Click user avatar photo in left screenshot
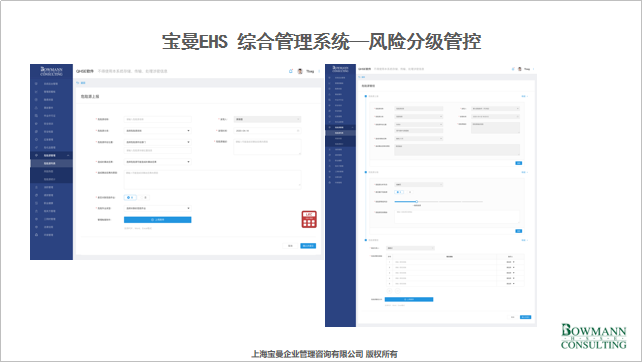 point(300,71)
